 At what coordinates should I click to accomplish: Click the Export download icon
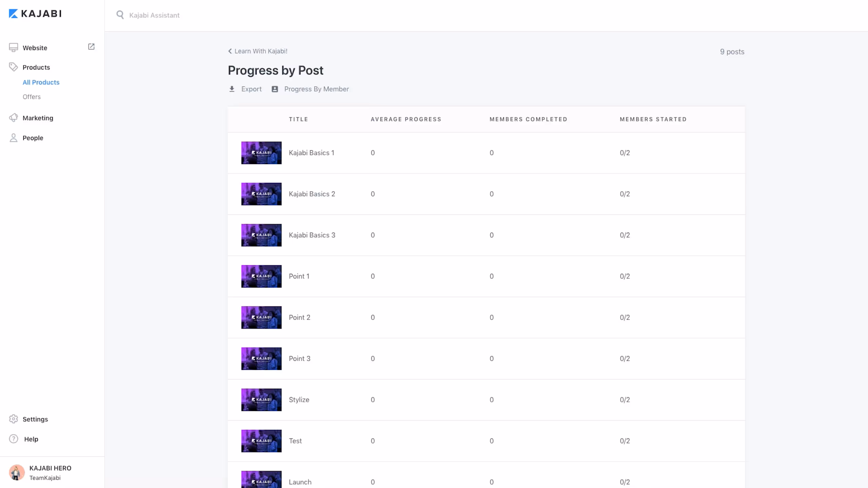[232, 89]
